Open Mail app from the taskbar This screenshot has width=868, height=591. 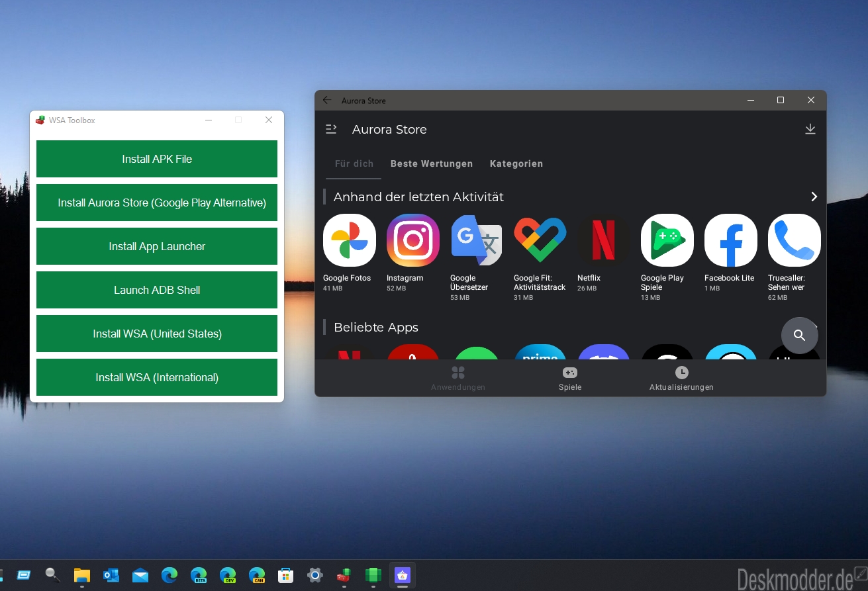point(140,574)
